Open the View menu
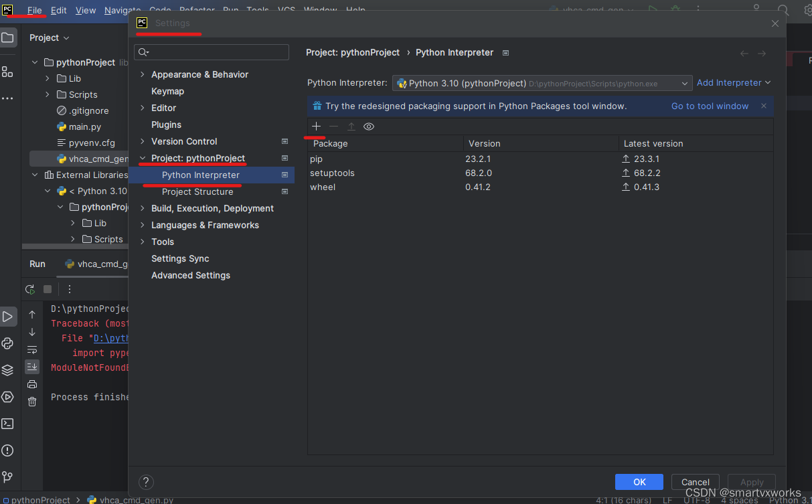Image resolution: width=812 pixels, height=504 pixels. click(x=86, y=10)
